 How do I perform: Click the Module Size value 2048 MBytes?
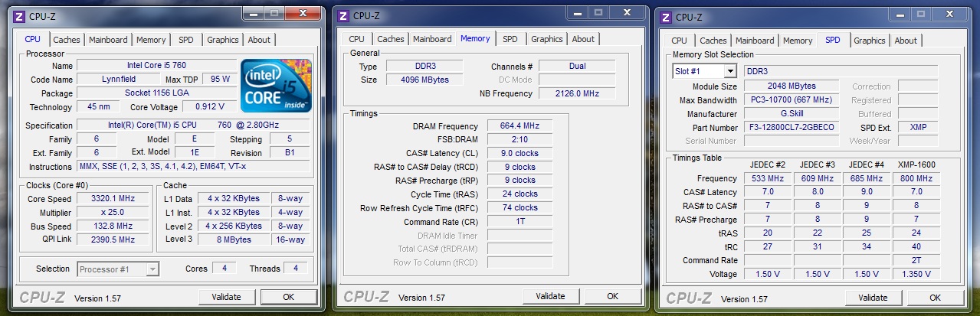coord(792,86)
